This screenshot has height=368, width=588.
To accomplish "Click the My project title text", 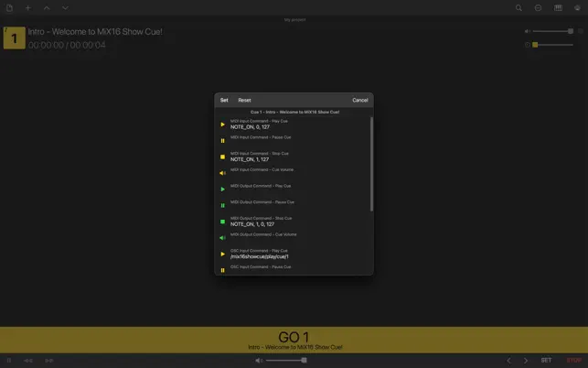I will point(294,19).
